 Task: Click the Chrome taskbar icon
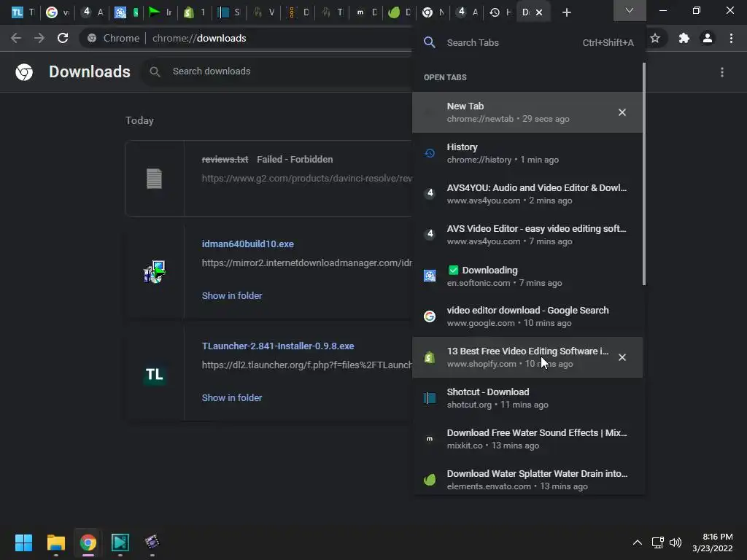(88, 542)
